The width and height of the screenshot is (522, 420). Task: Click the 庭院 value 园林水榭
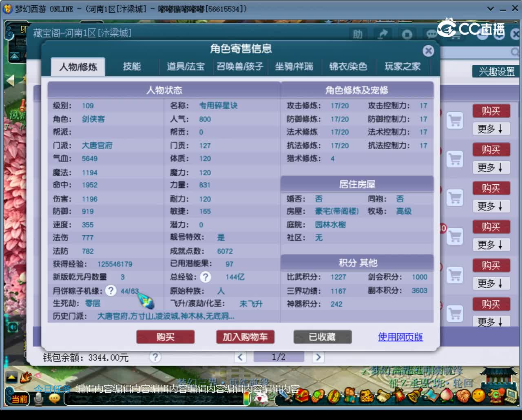click(x=330, y=225)
